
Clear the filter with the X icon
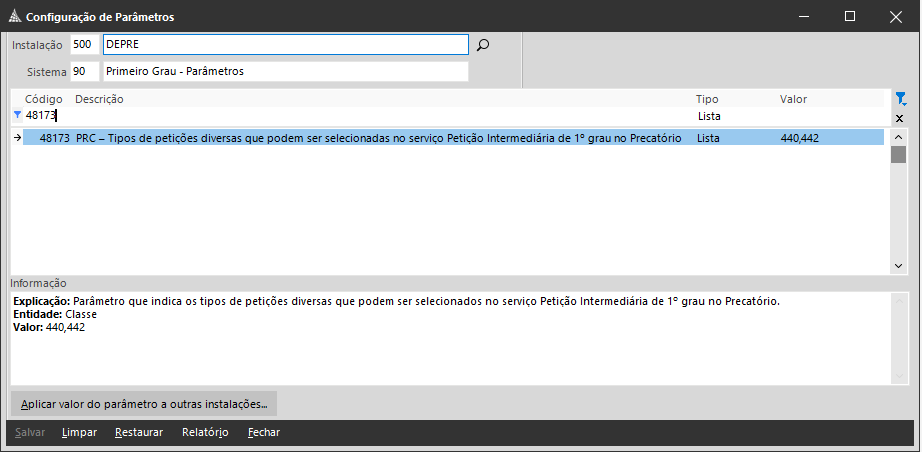tap(899, 118)
